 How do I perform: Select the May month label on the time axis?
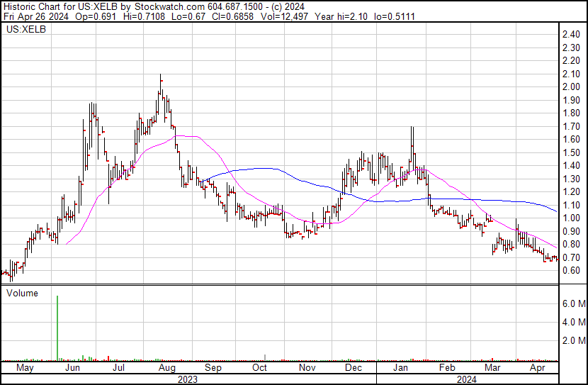pyautogui.click(x=25, y=369)
